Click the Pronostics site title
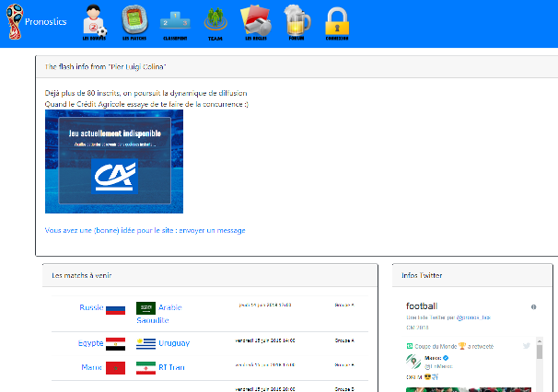The height and width of the screenshot is (392, 558). click(x=45, y=22)
